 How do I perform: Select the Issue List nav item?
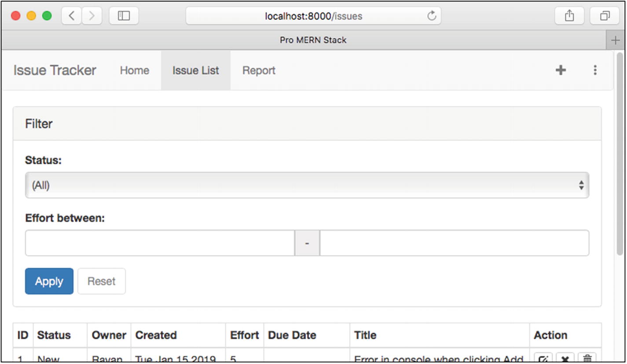(195, 70)
